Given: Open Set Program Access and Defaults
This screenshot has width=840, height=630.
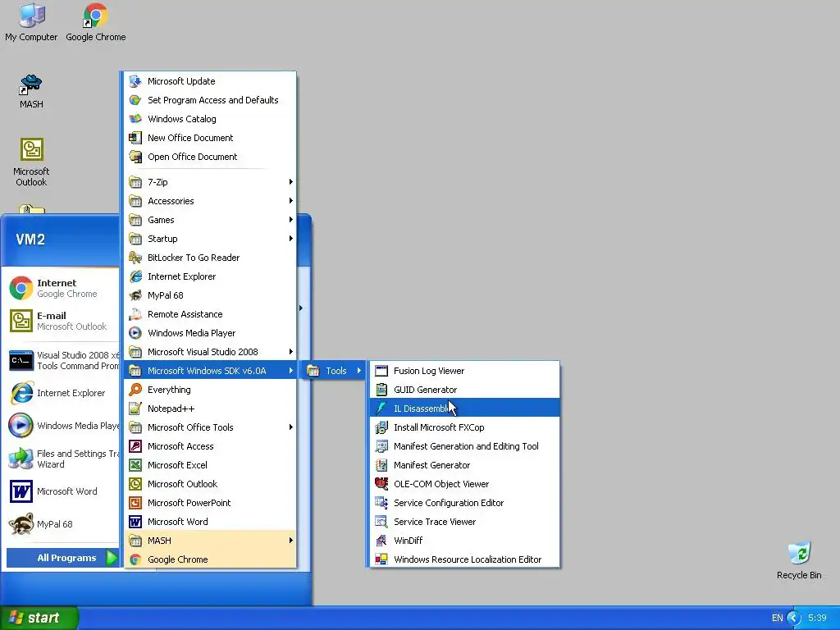Looking at the screenshot, I should point(210,100).
